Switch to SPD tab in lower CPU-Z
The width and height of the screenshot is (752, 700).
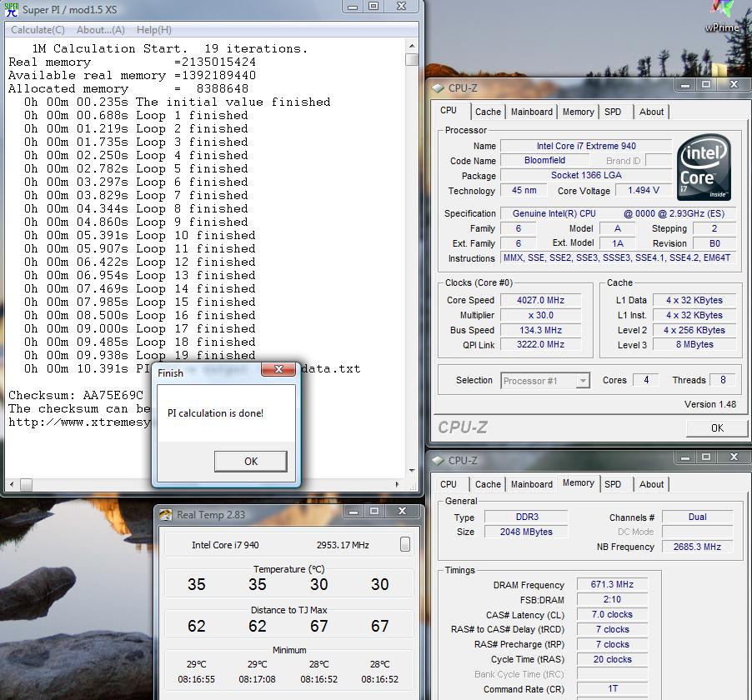[x=613, y=484]
